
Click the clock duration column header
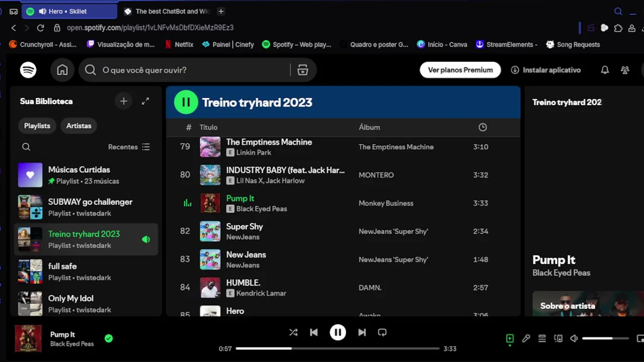pos(482,127)
